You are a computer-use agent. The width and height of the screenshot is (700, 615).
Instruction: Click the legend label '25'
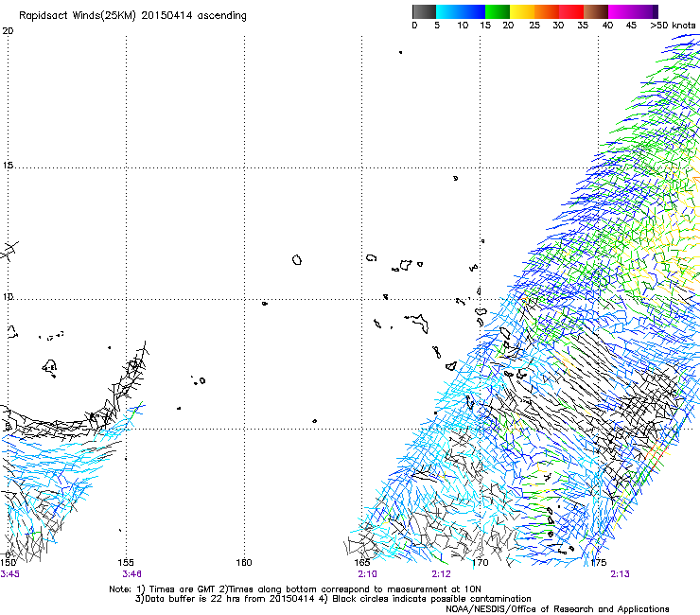(534, 26)
